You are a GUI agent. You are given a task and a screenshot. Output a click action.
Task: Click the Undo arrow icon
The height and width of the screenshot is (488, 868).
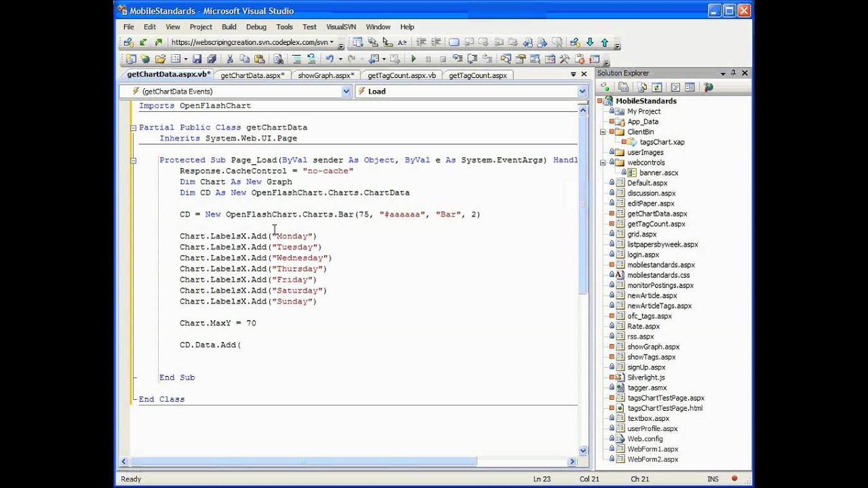coord(330,59)
